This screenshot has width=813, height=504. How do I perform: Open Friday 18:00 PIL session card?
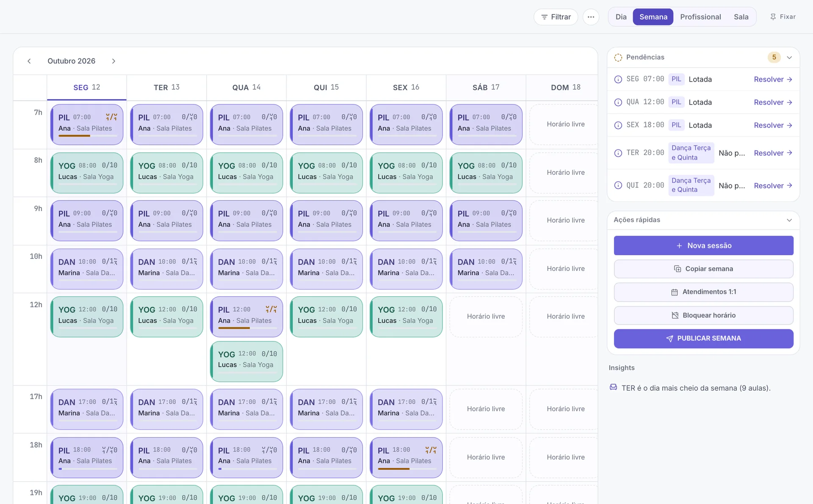tap(406, 457)
